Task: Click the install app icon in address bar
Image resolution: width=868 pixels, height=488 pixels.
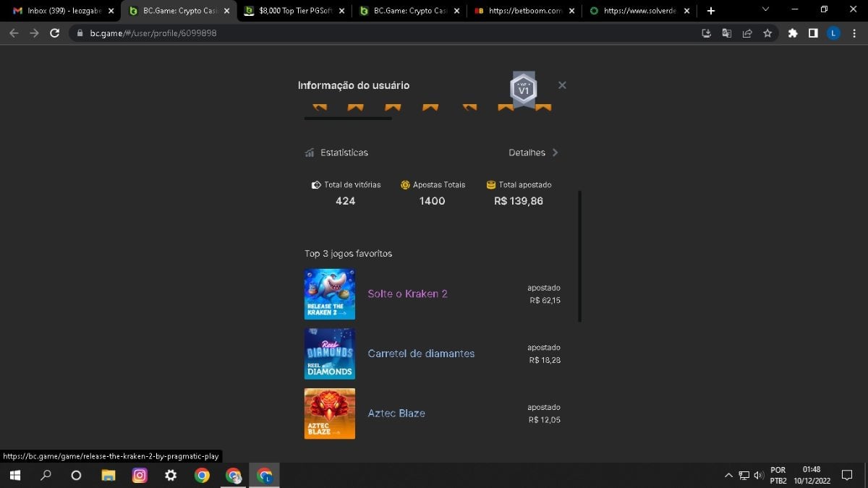Action: point(707,33)
